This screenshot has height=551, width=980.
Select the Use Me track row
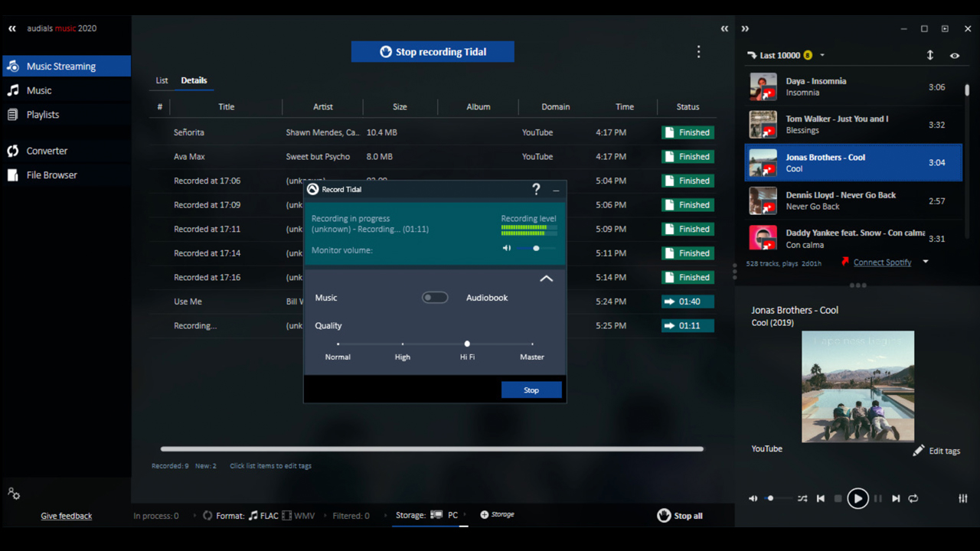tap(433, 302)
